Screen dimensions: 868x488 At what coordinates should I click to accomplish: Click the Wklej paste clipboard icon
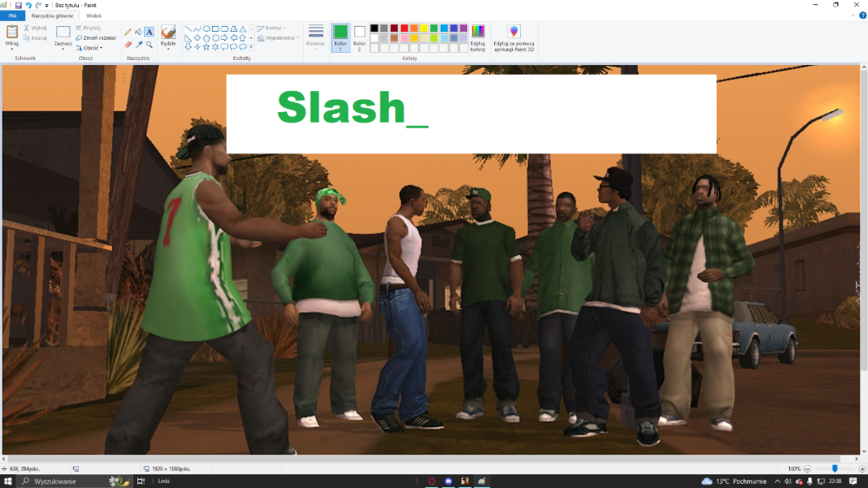click(11, 33)
